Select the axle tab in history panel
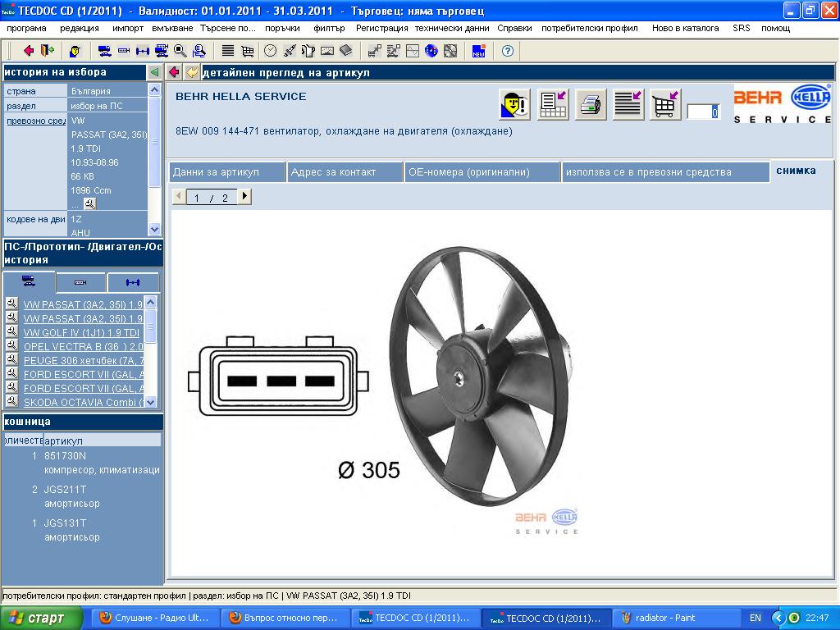 (x=132, y=282)
